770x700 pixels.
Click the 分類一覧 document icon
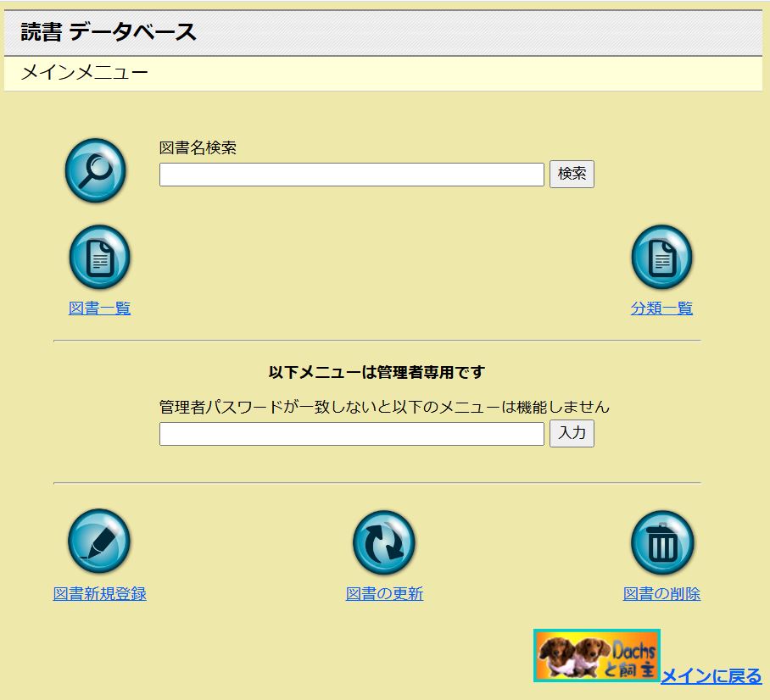(x=661, y=258)
